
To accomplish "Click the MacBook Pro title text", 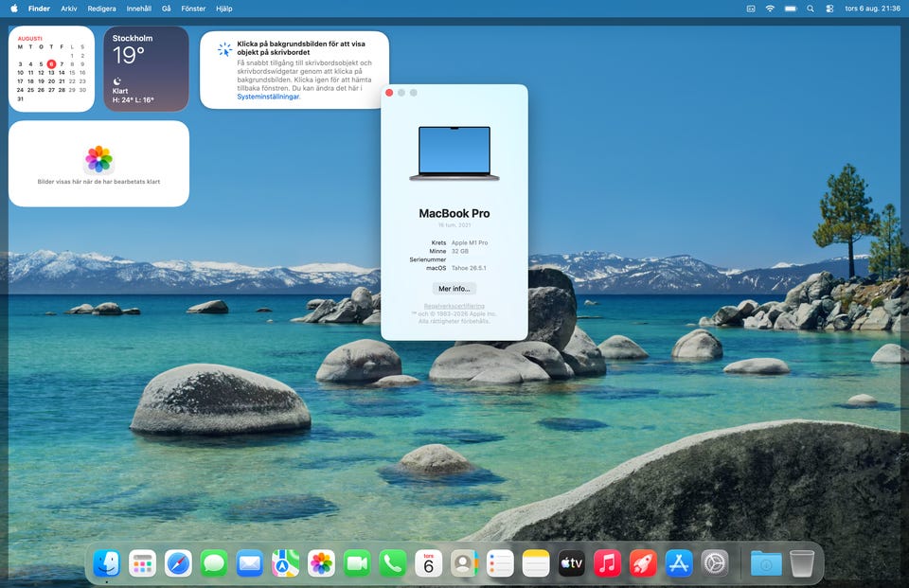I will point(454,213).
